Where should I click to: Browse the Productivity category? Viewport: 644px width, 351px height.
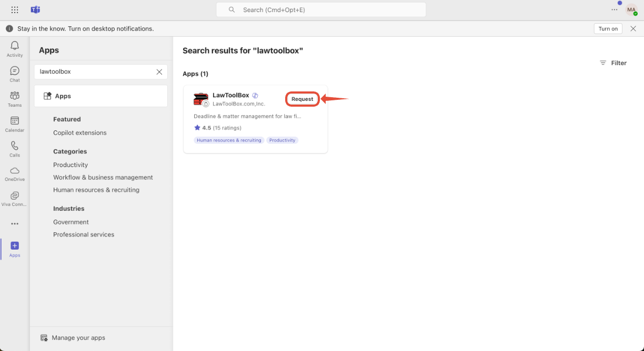pyautogui.click(x=71, y=165)
